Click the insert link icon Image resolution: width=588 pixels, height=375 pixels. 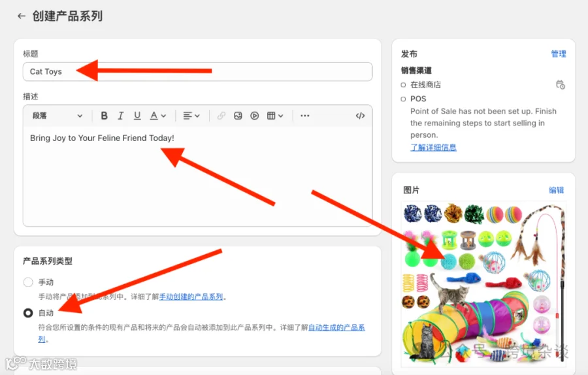221,116
